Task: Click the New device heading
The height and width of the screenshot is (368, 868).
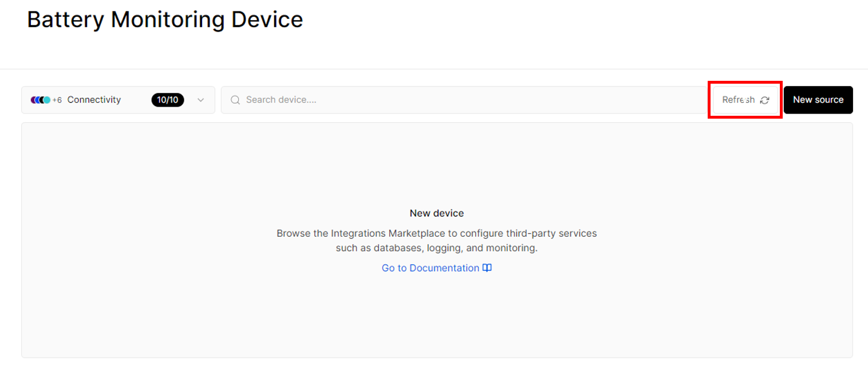Action: click(437, 213)
